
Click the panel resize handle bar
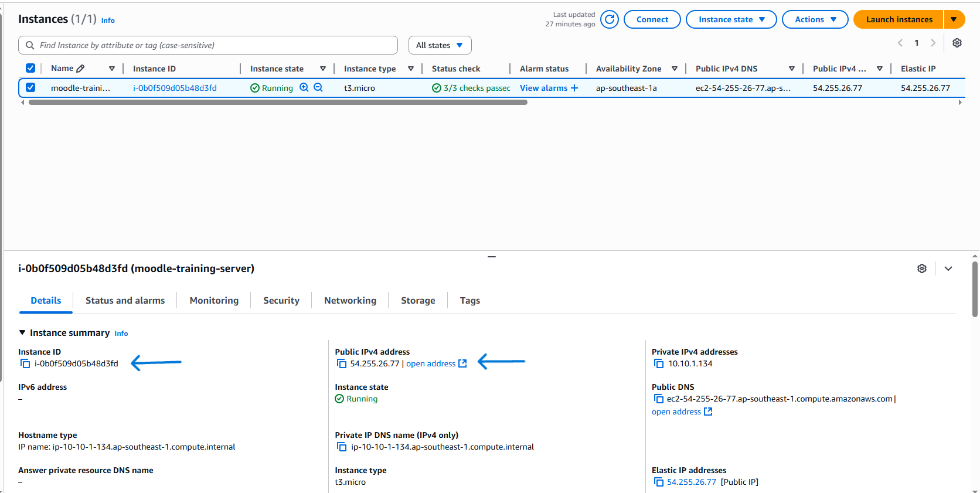pyautogui.click(x=492, y=257)
